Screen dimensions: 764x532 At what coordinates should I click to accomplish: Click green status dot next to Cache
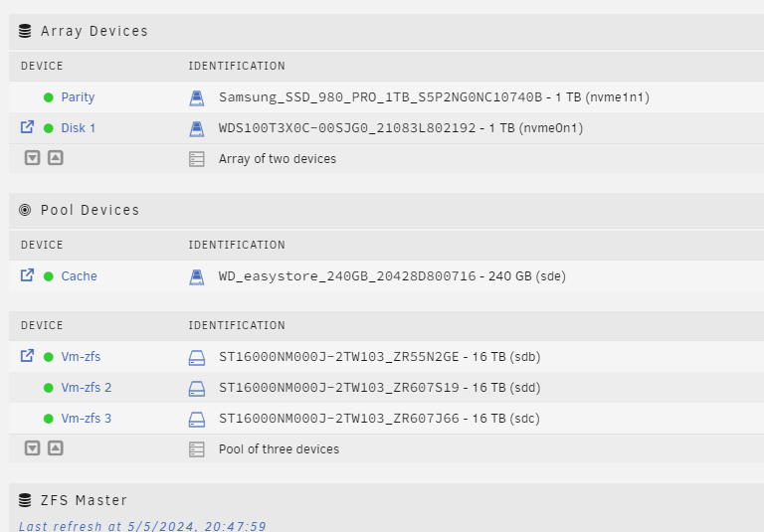pyautogui.click(x=48, y=276)
